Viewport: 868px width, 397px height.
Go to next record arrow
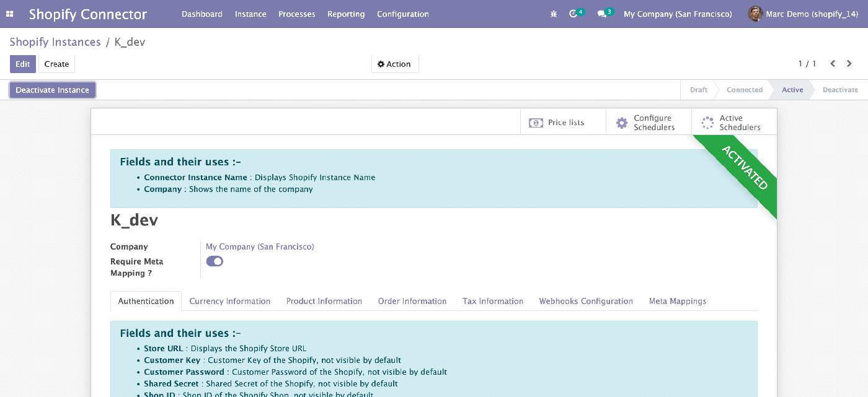[849, 64]
